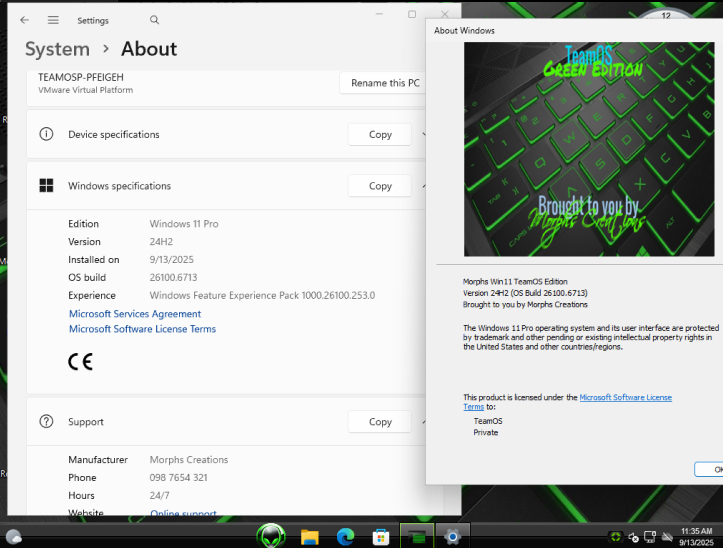
Task: Click the Rename this PC button
Action: [385, 83]
